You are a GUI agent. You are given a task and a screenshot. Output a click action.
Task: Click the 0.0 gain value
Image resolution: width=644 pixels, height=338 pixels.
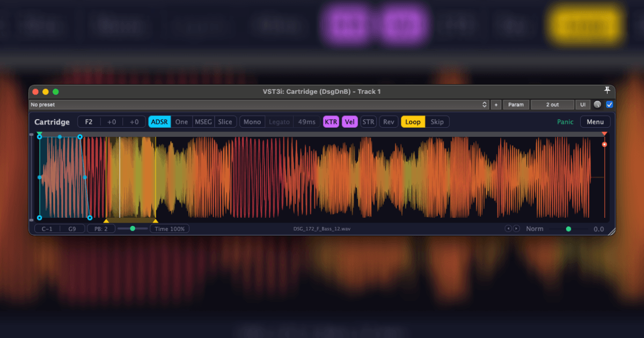pos(598,229)
